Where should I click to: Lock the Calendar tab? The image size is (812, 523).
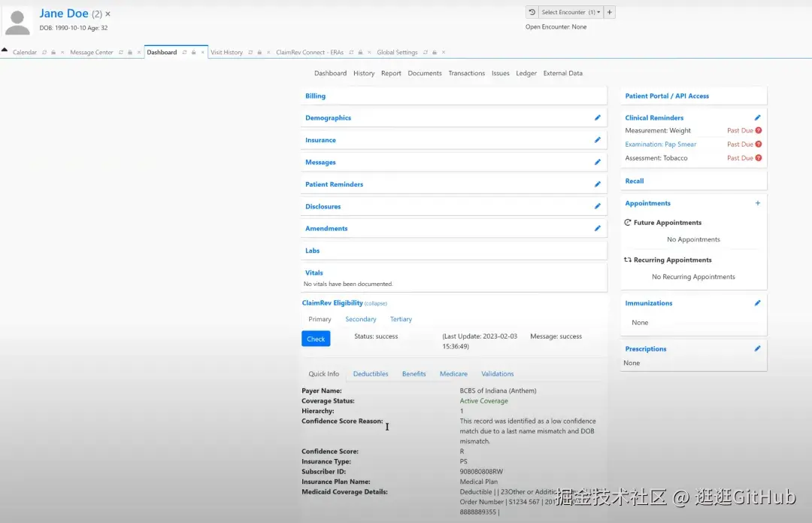(x=53, y=53)
